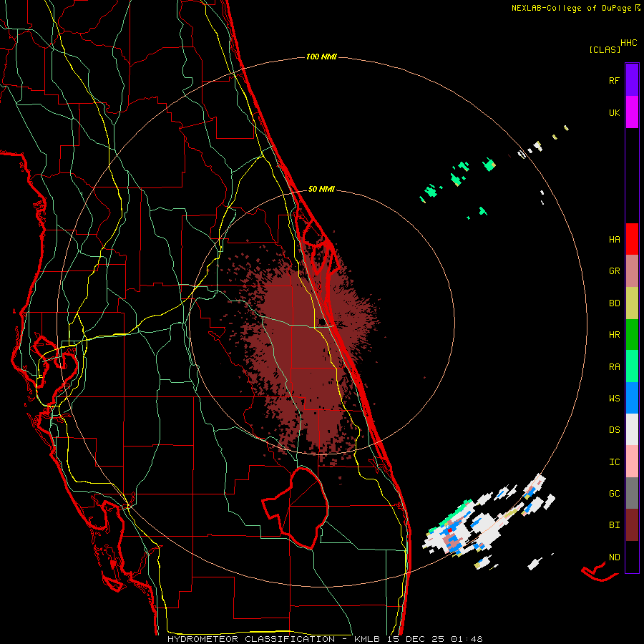The height and width of the screenshot is (644, 644).
Task: Click the '15 DEC 25' date text
Action: pyautogui.click(x=416, y=639)
